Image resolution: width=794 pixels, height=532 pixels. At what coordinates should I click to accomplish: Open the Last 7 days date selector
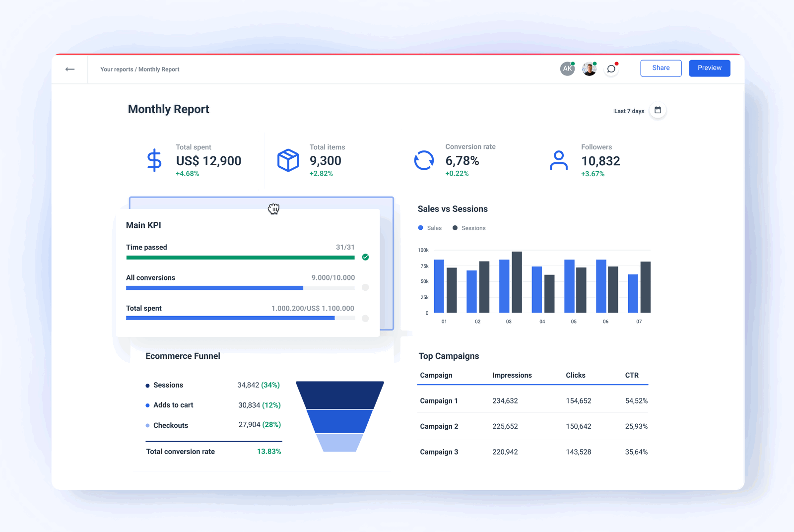point(629,111)
